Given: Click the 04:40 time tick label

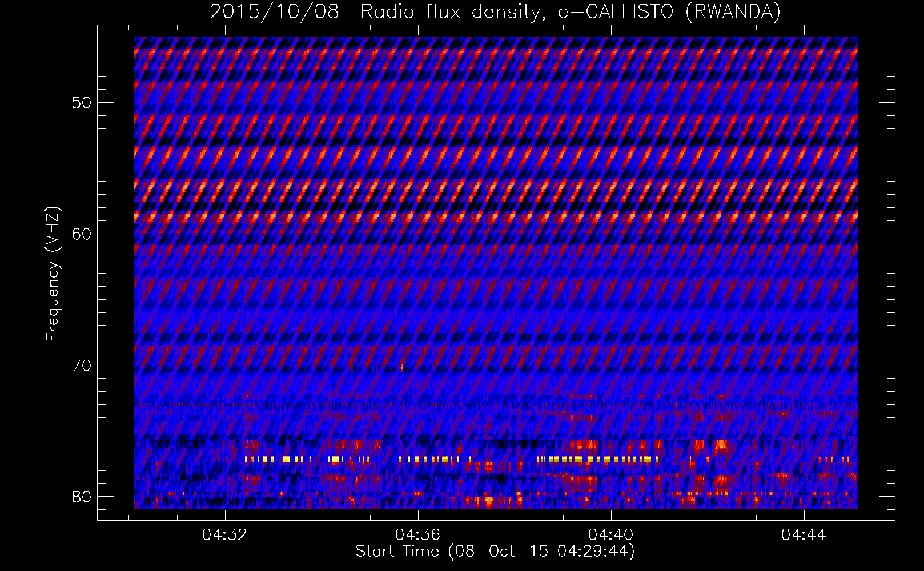Looking at the screenshot, I should coord(611,535).
